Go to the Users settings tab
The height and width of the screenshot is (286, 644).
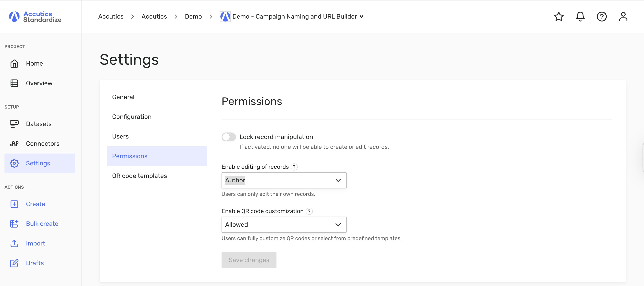pos(120,136)
